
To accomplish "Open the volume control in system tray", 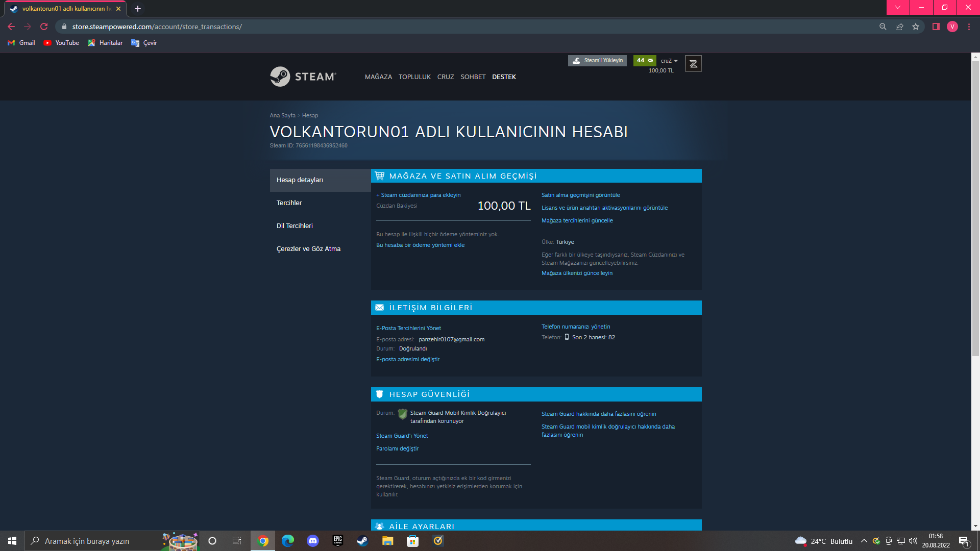I will coord(913,541).
